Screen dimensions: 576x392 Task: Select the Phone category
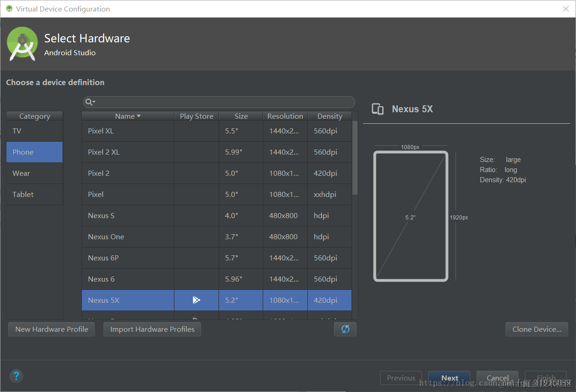pyautogui.click(x=35, y=152)
